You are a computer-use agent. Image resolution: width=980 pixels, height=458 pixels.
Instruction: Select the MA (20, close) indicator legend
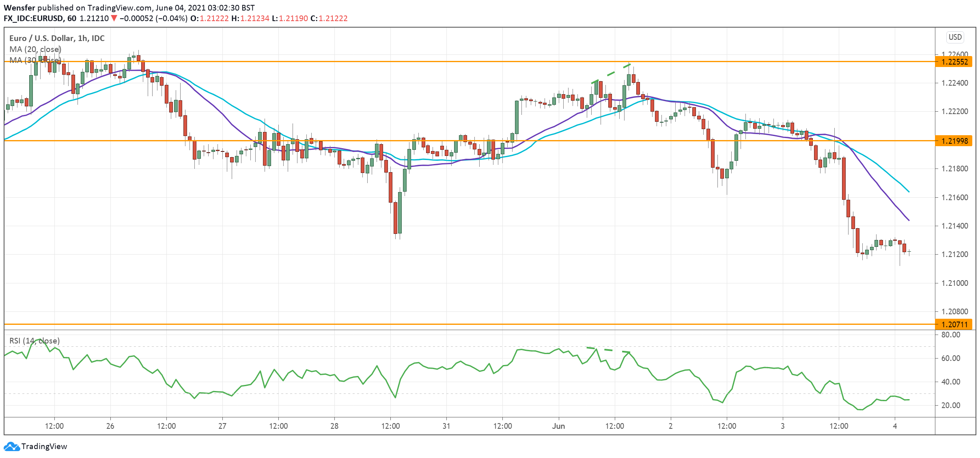point(35,49)
